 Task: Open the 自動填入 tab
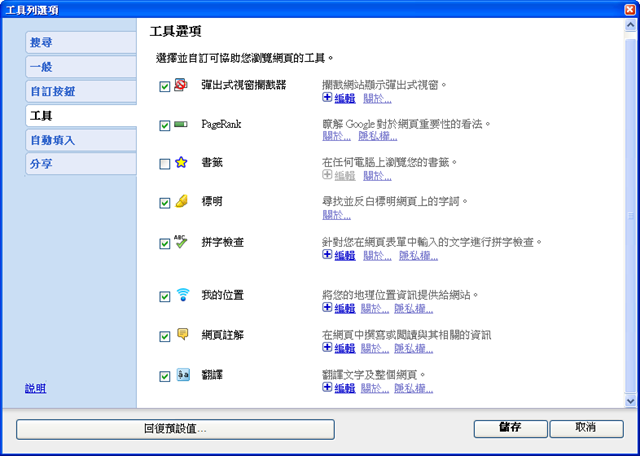[x=81, y=140]
